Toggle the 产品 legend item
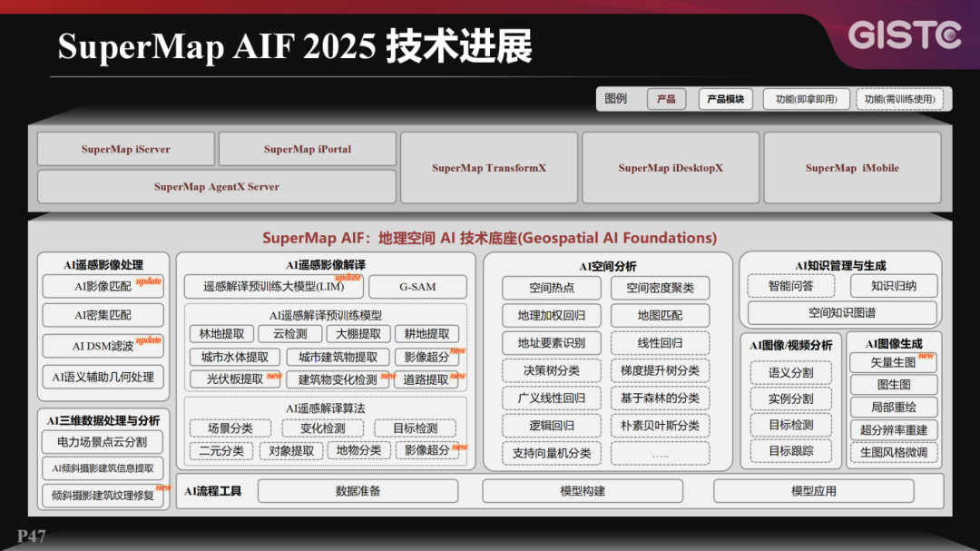980x551 pixels. point(666,99)
